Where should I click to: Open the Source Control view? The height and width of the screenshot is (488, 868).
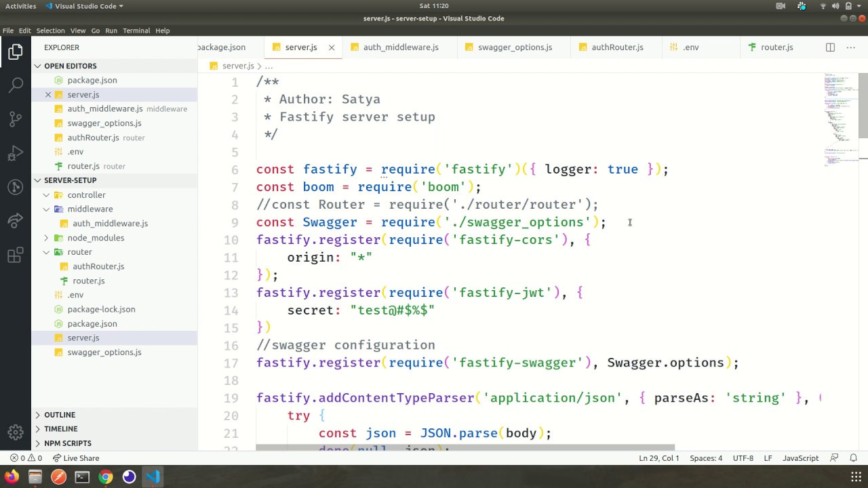[16, 119]
